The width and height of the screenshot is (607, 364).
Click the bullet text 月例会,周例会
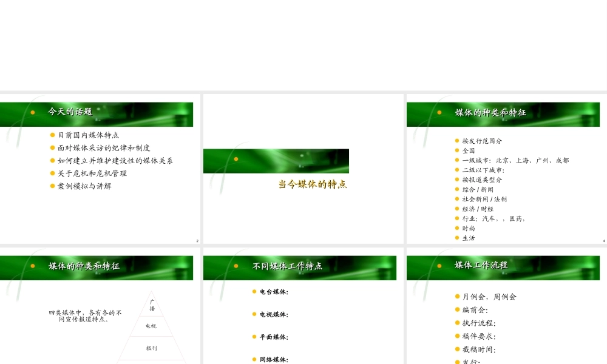pyautogui.click(x=489, y=297)
